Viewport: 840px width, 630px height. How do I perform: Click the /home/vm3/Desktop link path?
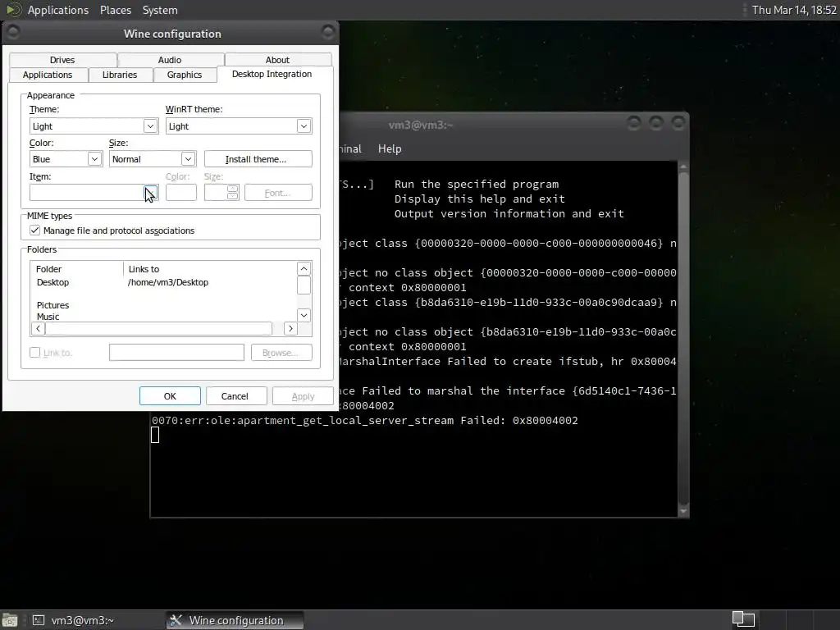click(168, 282)
